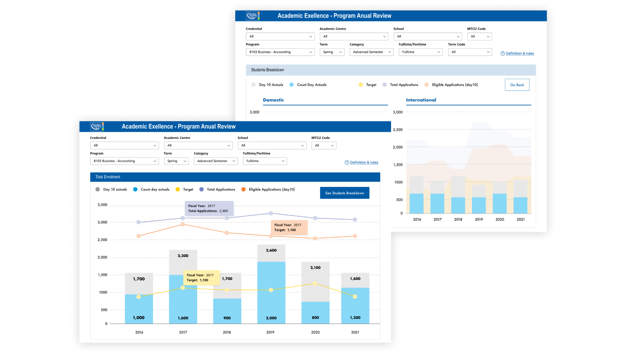Click the help icon beside Definition & rules in the Total Enrolment window
This screenshot has width=625, height=364.
tap(347, 163)
